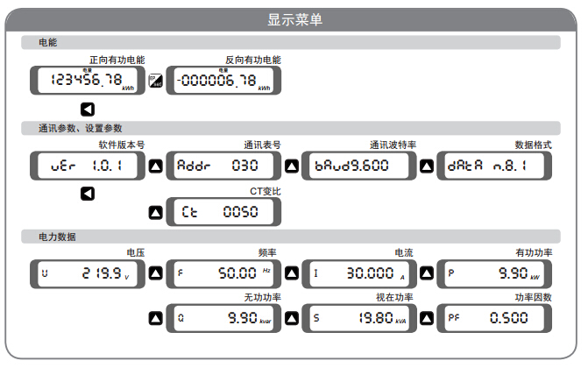Click the up arrow before bAud9.600 display
The image size is (588, 375).
(291, 166)
